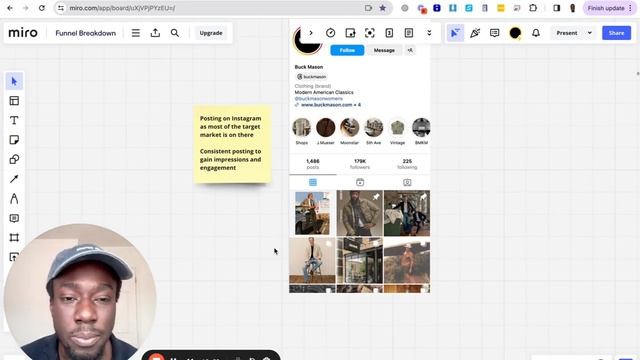Screen dimensions: 640x360
Task: Click the export board upload icon
Action: point(155,33)
